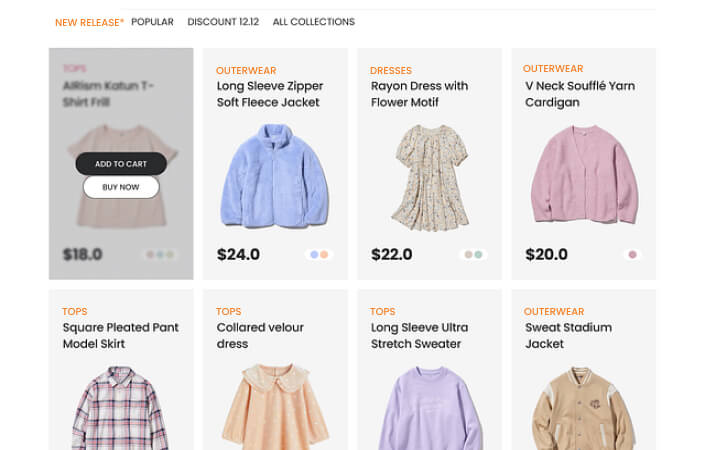Viewport: 705px width, 450px height.
Task: Select the pink color of the Yarn Cardigan
Action: [632, 255]
